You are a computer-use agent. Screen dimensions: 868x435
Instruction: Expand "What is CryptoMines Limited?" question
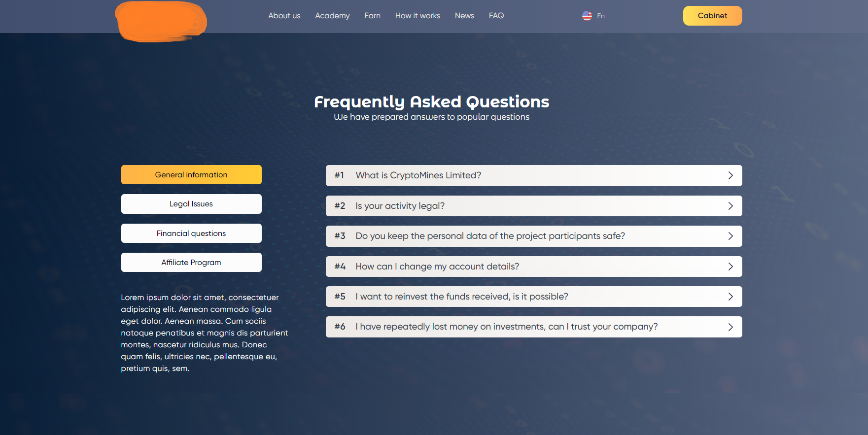[x=534, y=175]
